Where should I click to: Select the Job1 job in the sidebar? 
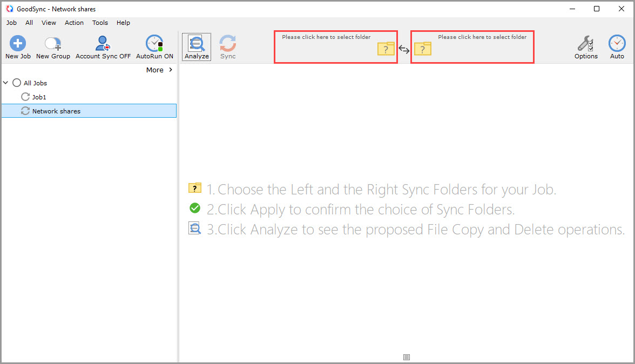[x=39, y=97]
